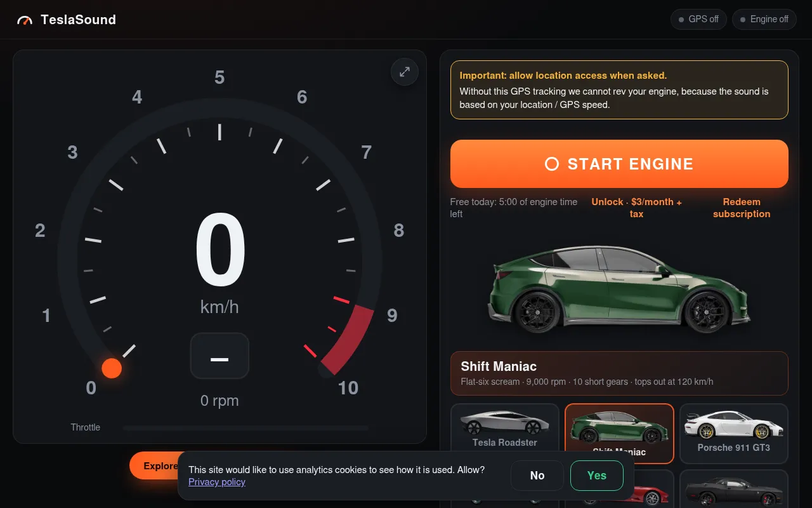Click "Important: allow location access when asked."
This screenshot has height=508, width=812.
tap(563, 76)
